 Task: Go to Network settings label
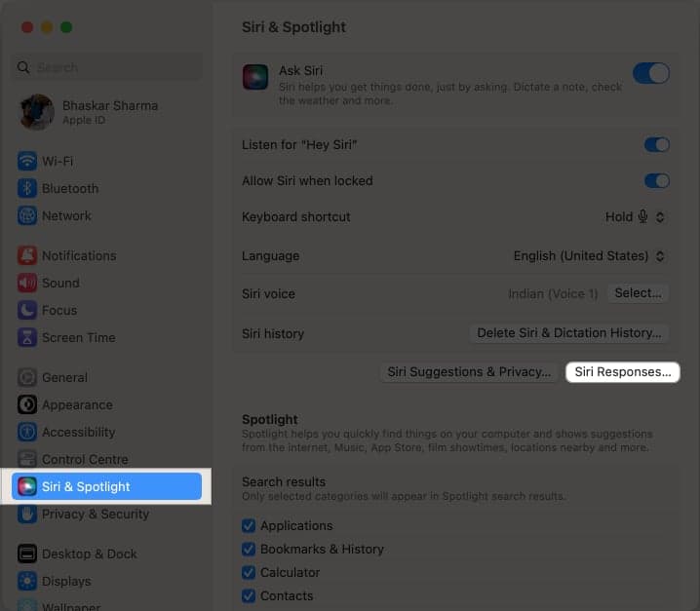[x=66, y=215]
